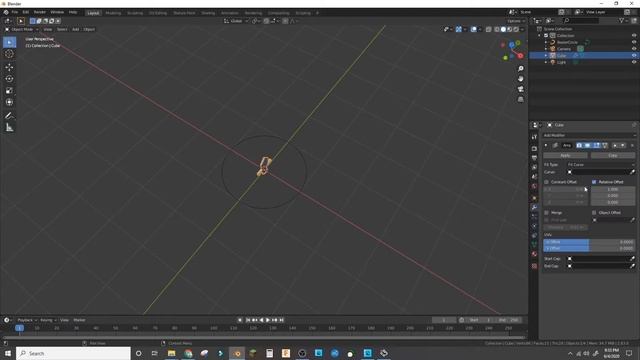The image size is (640, 360).
Task: Adjust the U Offset slider
Action: [x=589, y=242]
